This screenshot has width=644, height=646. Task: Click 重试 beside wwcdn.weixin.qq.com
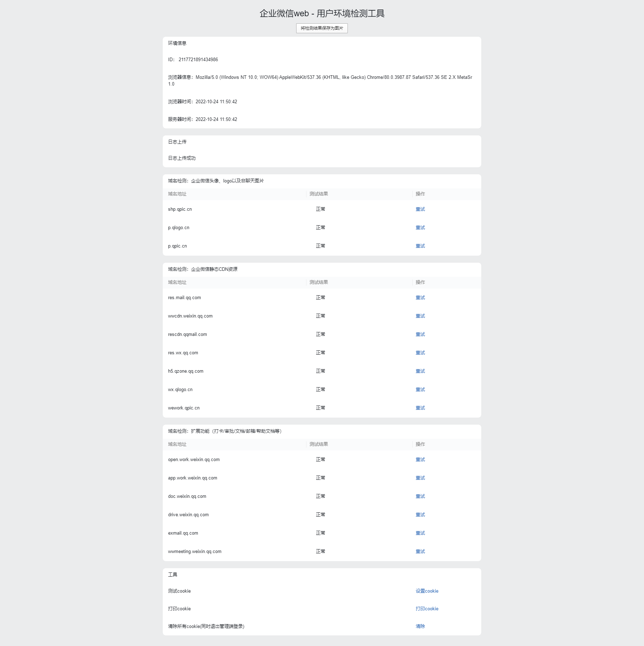tap(420, 316)
